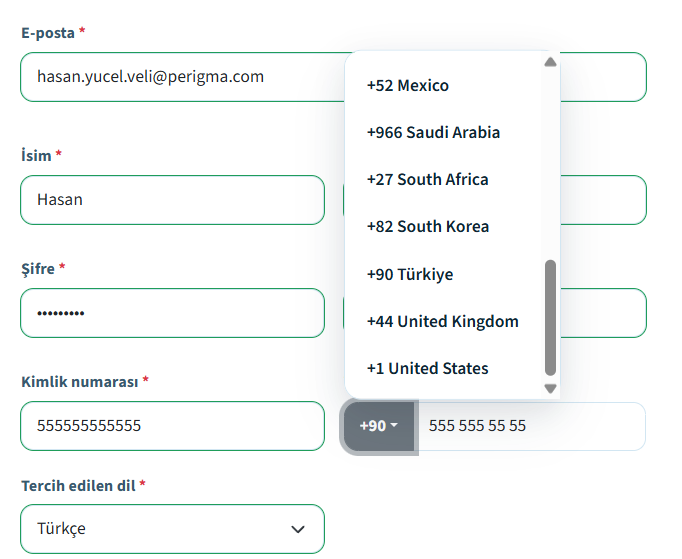Viewport: 682px width, 559px height.
Task: Click the phone number input field
Action: coord(530,426)
